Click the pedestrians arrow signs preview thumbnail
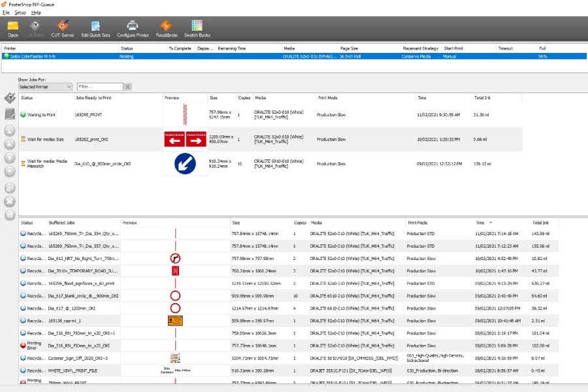This screenshot has height=392, width=588. (x=186, y=139)
